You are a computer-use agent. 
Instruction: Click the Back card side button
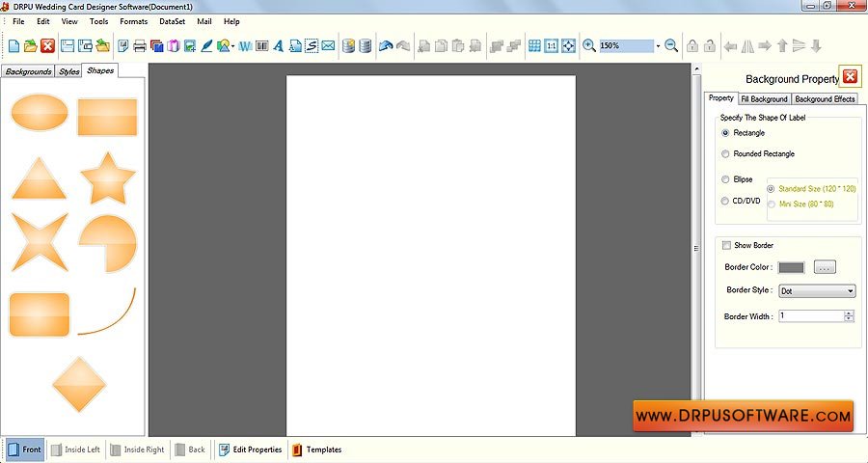click(190, 449)
